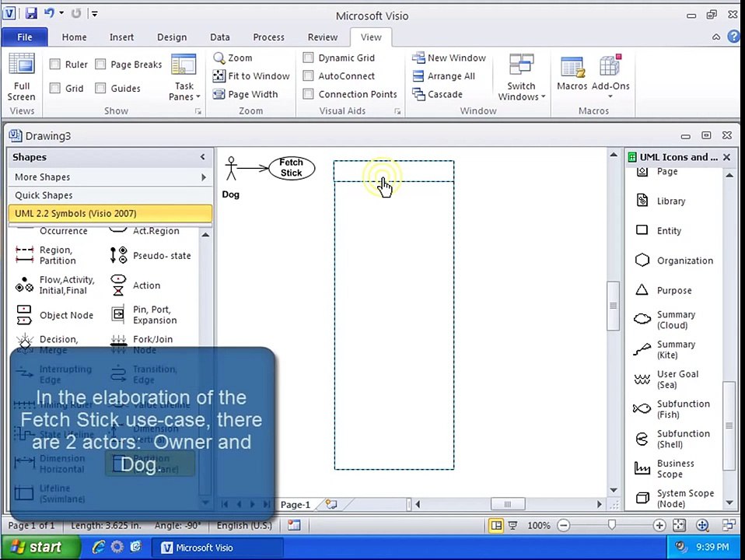Switch to the Data tab
This screenshot has width=745, height=560.
(x=220, y=37)
